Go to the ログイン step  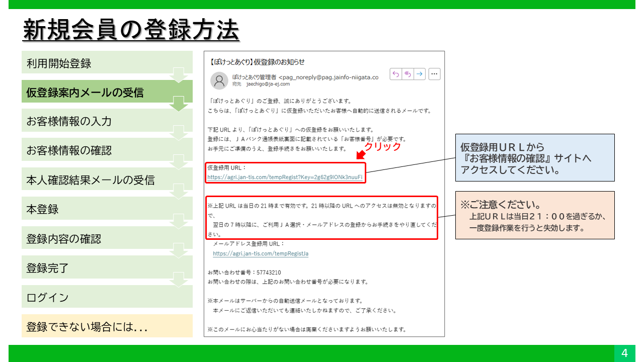click(x=107, y=297)
